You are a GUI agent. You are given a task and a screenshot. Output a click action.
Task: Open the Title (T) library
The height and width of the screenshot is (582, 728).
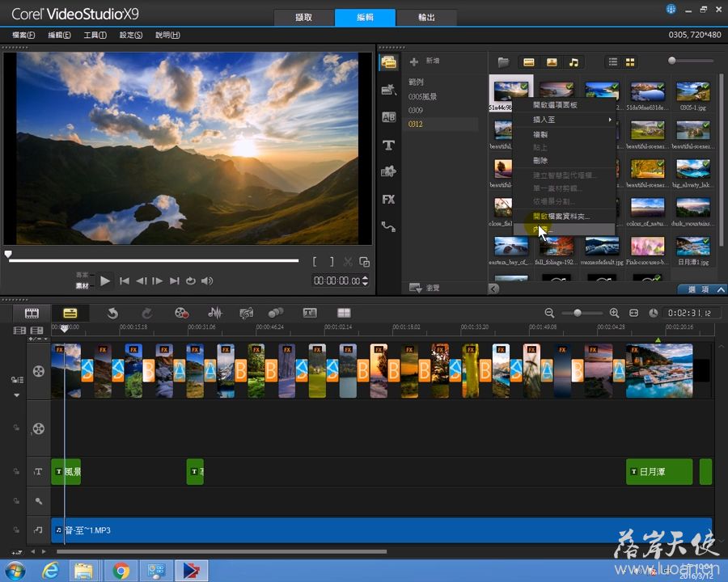point(388,145)
